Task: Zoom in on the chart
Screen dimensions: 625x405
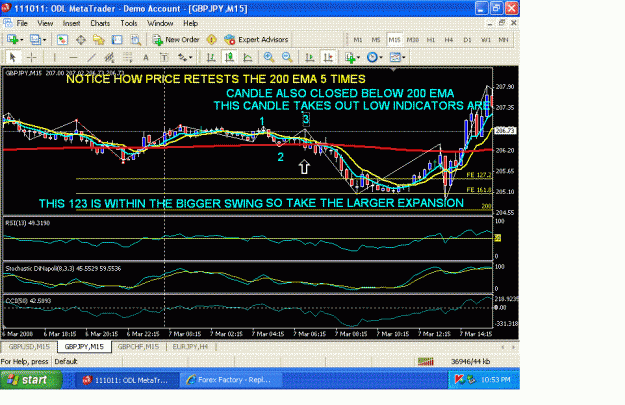Action: pyautogui.click(x=269, y=57)
